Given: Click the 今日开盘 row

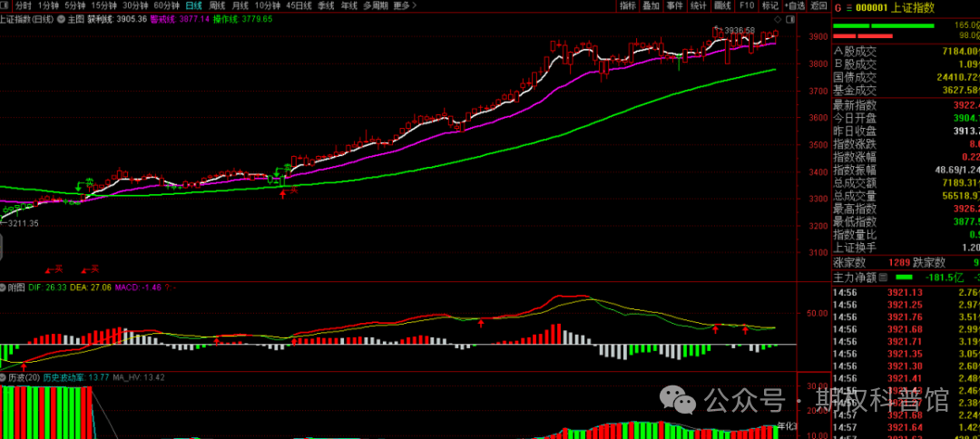Looking at the screenshot, I should click(906, 118).
